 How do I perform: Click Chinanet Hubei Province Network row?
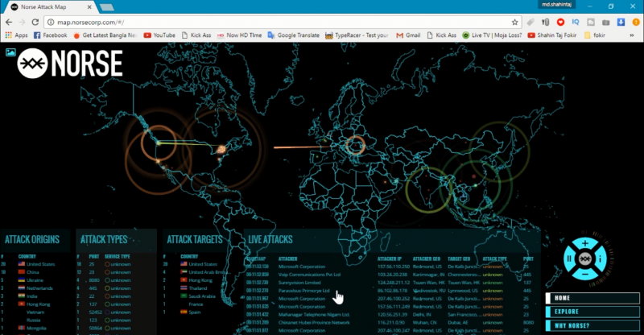point(390,323)
